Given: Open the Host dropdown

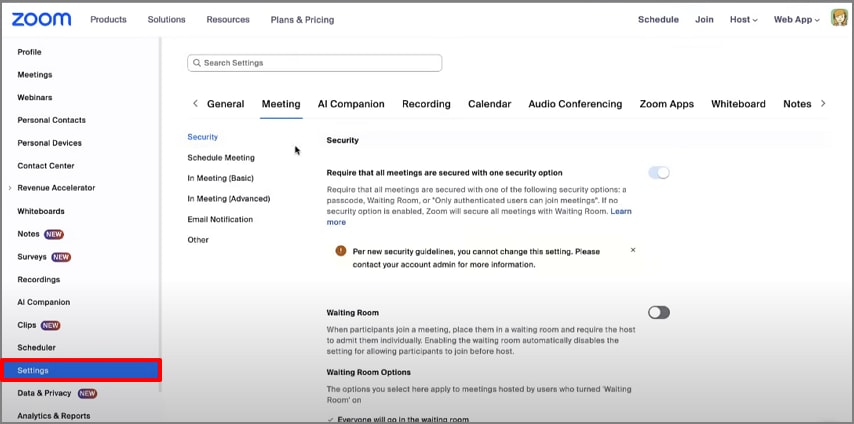Looking at the screenshot, I should pyautogui.click(x=743, y=19).
